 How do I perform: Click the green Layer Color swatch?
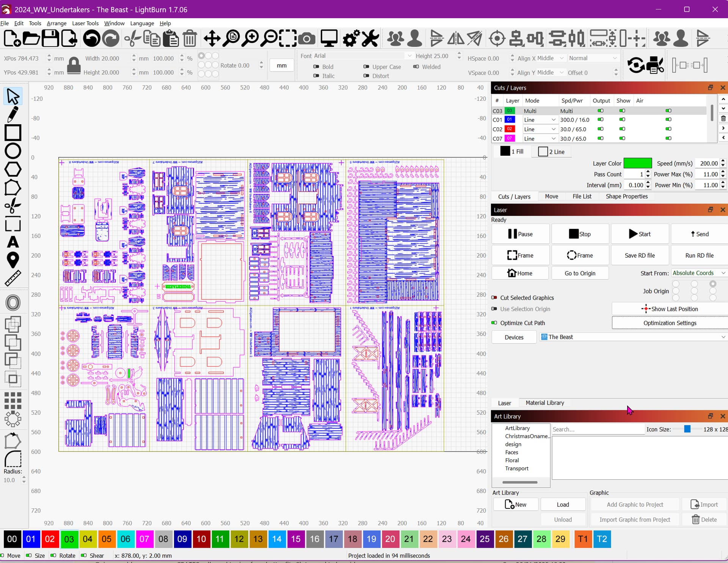[637, 163]
